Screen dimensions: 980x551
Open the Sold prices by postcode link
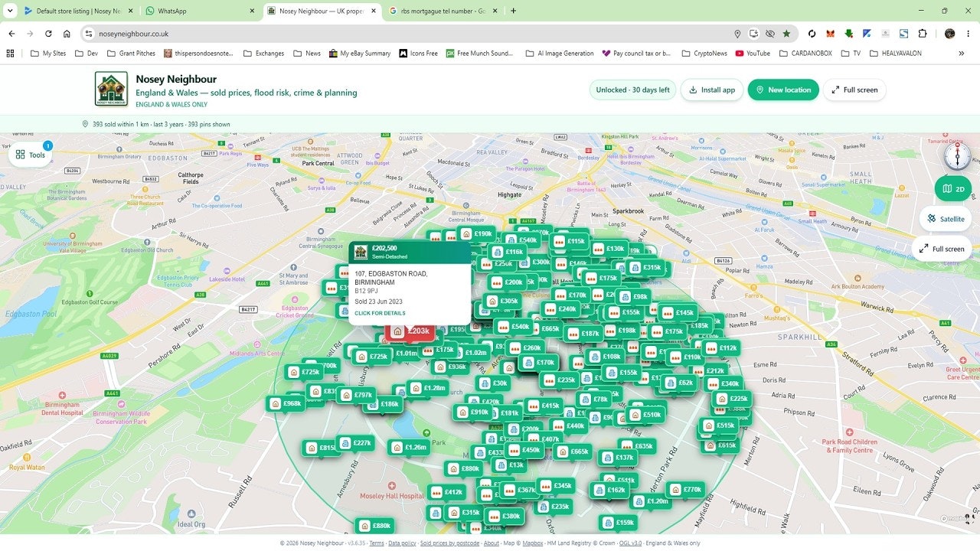[449, 543]
